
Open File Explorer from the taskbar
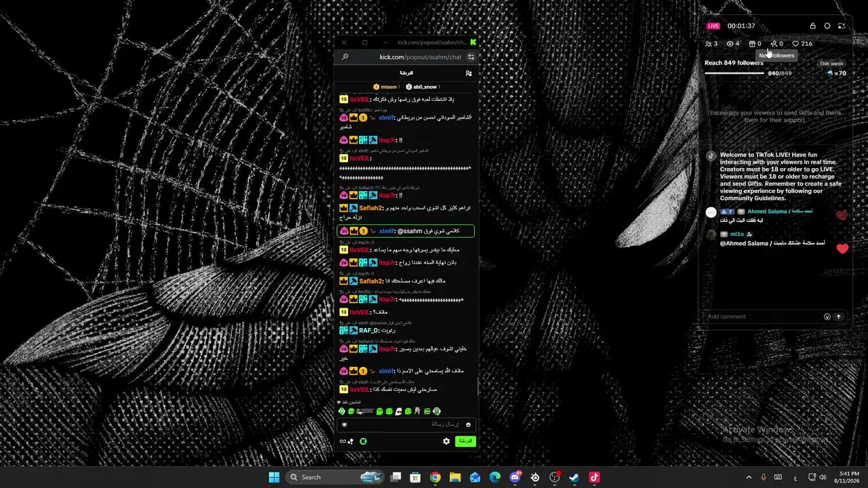(x=455, y=477)
